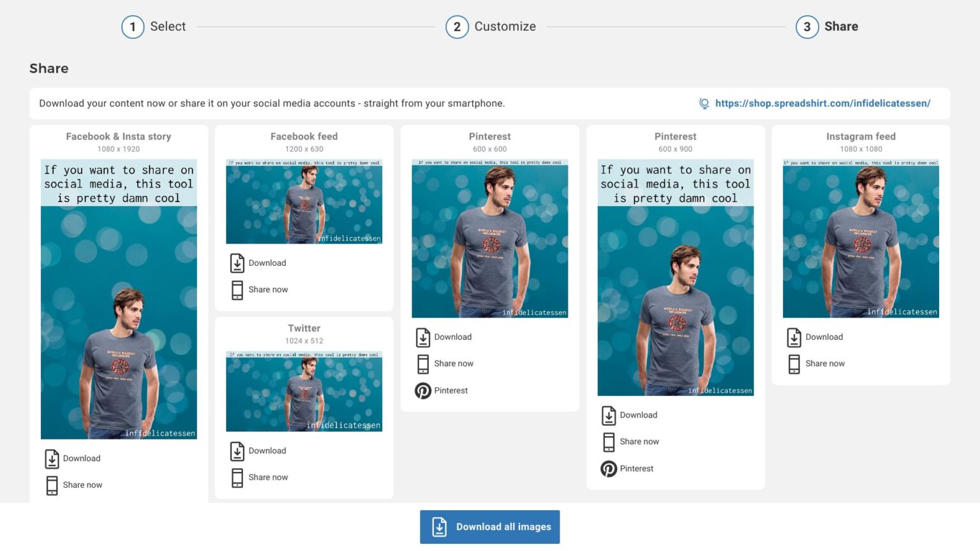
Task: Click the Download icon under the 600 x 900 Pinterest preview
Action: [x=608, y=415]
